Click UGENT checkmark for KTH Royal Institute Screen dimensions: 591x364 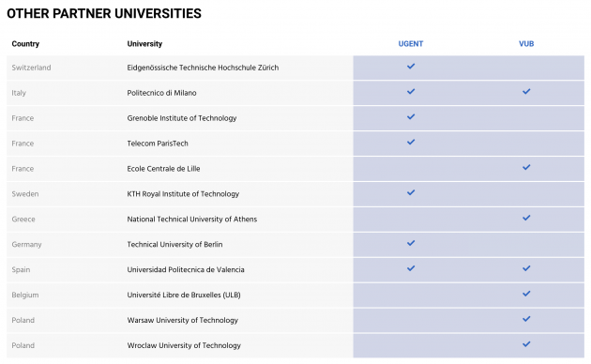411,192
